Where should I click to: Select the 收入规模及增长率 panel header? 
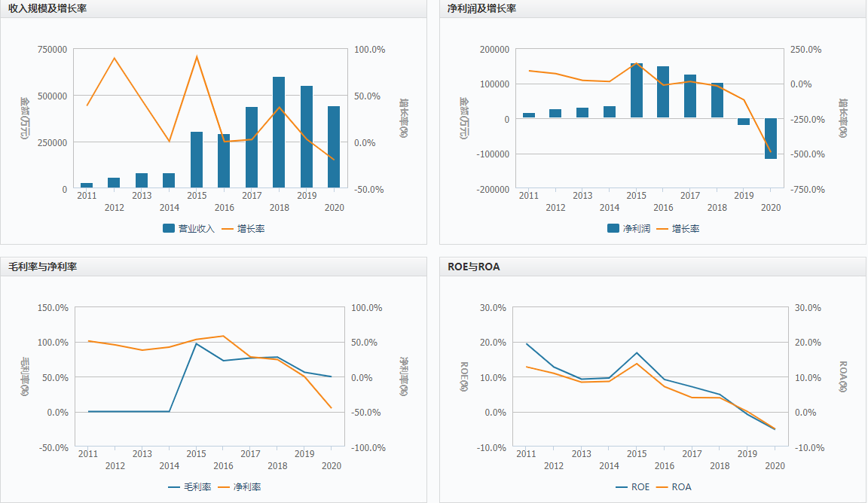47,8
